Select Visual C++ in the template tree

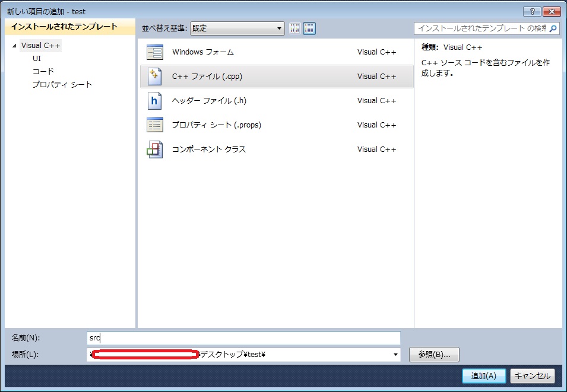pos(40,46)
